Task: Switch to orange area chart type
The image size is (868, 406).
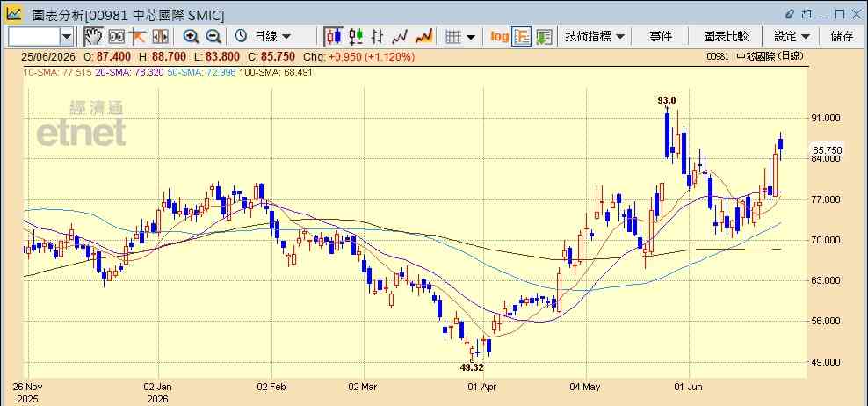Action: [x=423, y=37]
